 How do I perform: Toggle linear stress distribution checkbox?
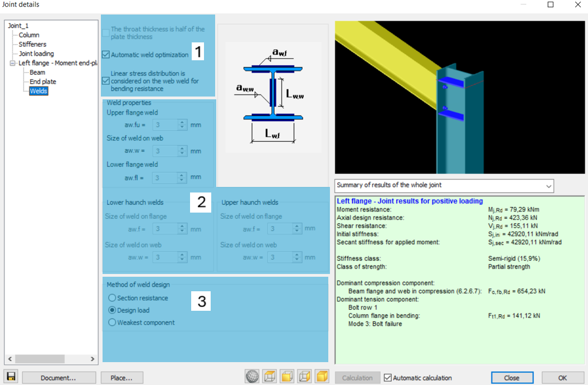click(106, 81)
